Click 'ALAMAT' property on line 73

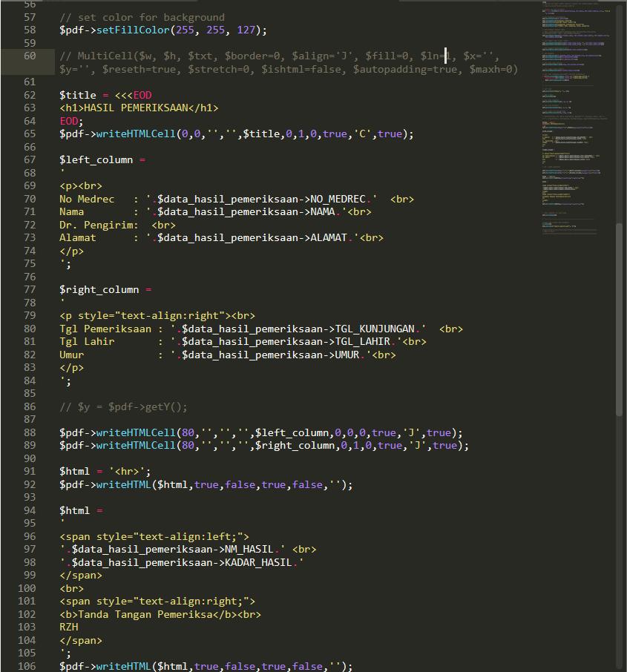coord(329,238)
